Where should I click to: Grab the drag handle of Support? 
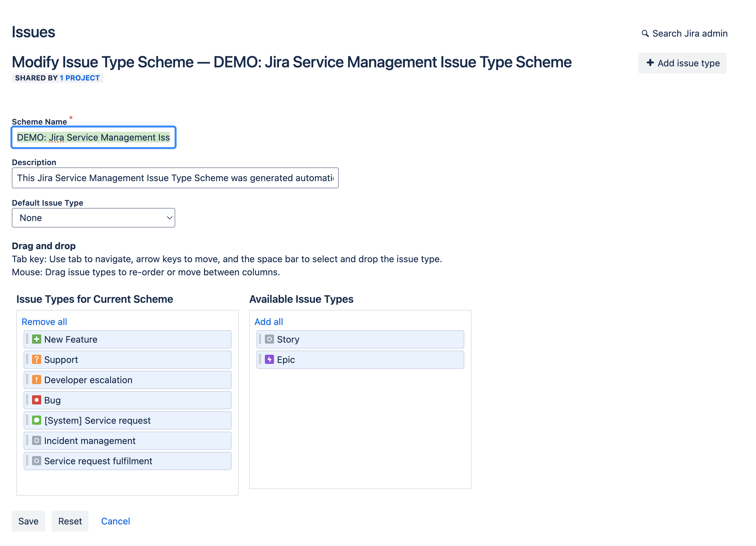coord(27,360)
